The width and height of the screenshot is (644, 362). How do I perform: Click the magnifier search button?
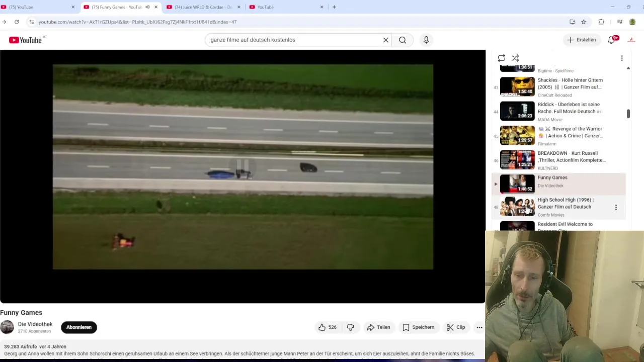[403, 40]
